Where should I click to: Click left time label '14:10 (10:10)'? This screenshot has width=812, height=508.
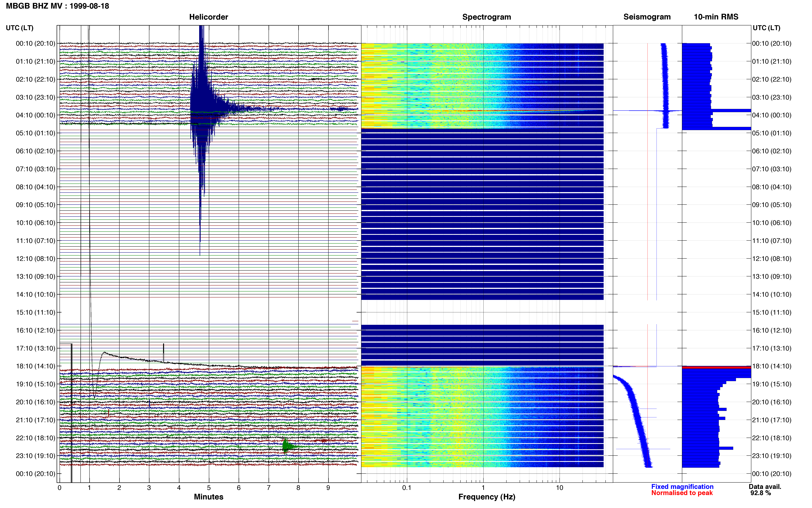36,295
